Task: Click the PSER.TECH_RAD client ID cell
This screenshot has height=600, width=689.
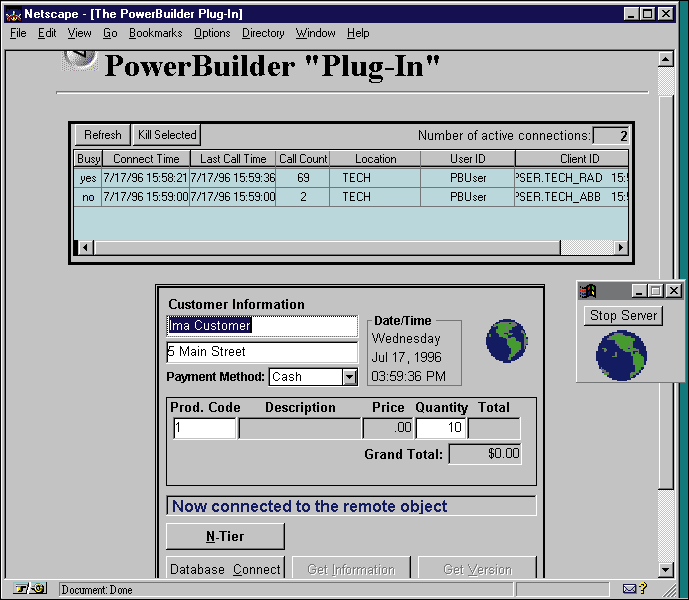Action: click(572, 178)
